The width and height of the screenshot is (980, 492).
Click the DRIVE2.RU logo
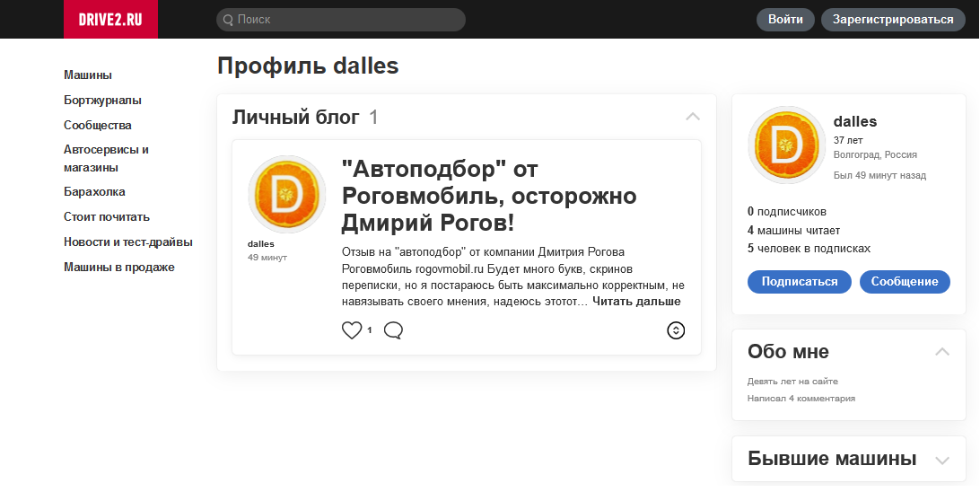click(110, 20)
